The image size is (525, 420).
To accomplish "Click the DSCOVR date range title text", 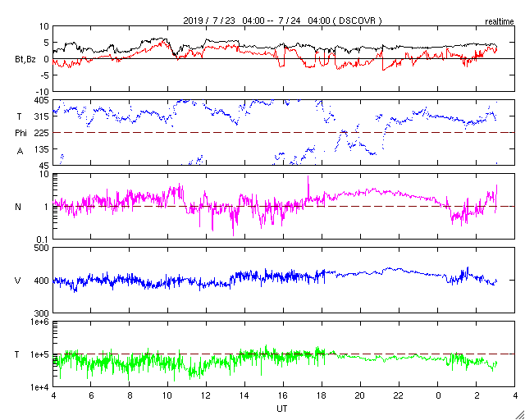I will click(x=282, y=21).
